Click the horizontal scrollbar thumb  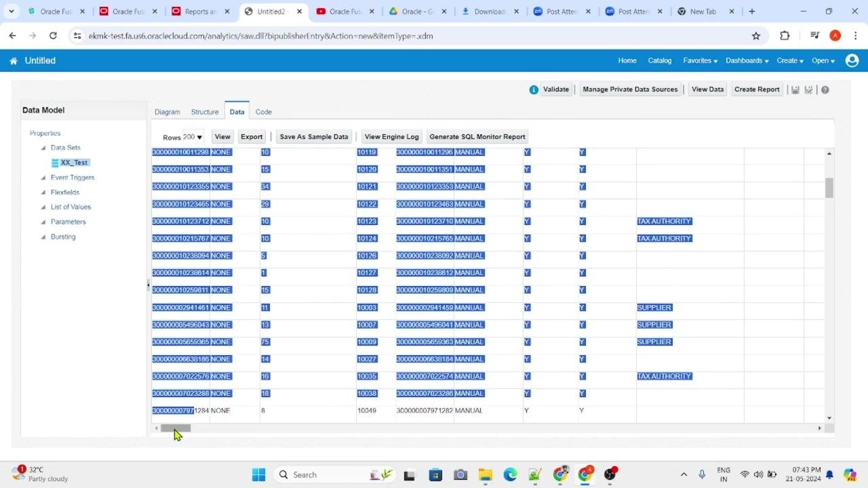(176, 428)
